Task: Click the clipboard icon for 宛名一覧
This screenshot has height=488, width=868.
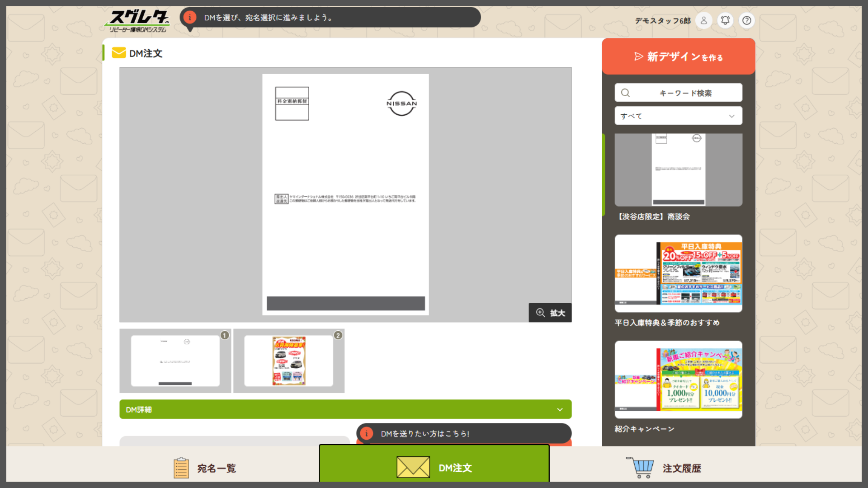Action: click(181, 468)
